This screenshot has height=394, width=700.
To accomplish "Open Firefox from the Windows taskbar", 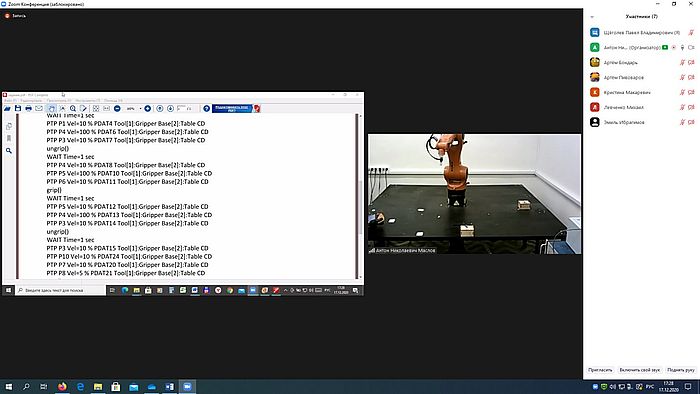I will (x=62, y=386).
